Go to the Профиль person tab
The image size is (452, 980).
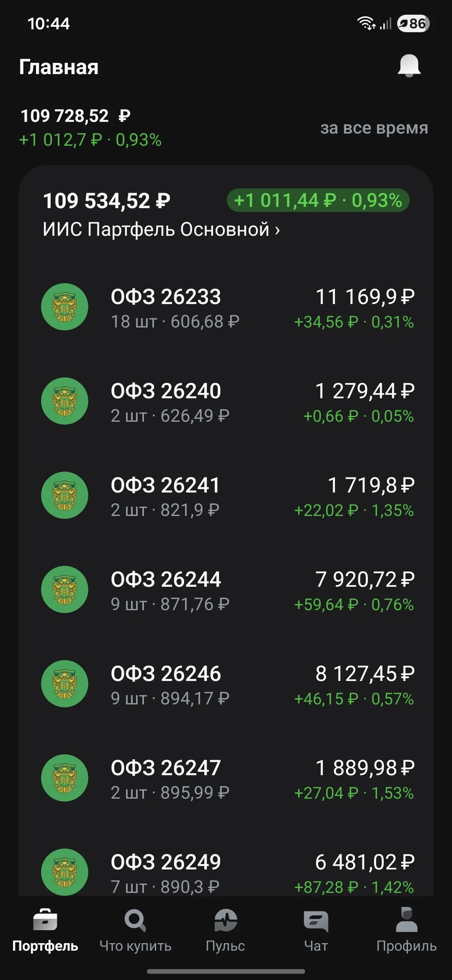[x=406, y=919]
